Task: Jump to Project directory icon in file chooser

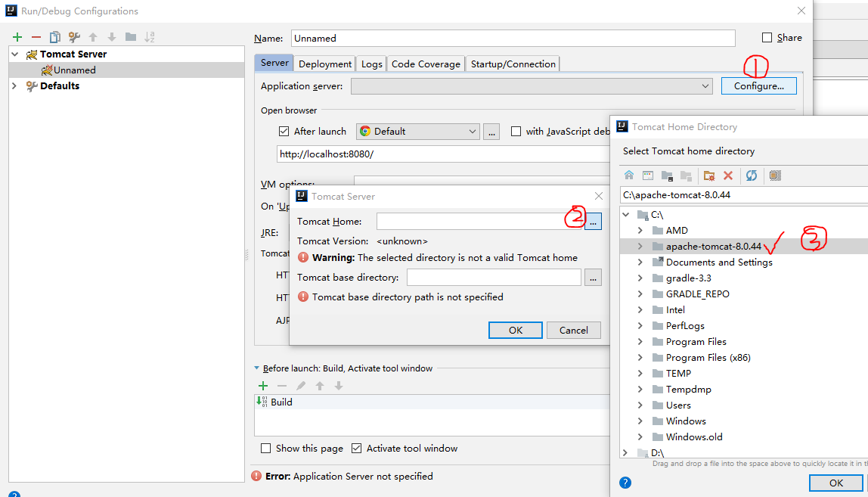Action: [x=667, y=176]
